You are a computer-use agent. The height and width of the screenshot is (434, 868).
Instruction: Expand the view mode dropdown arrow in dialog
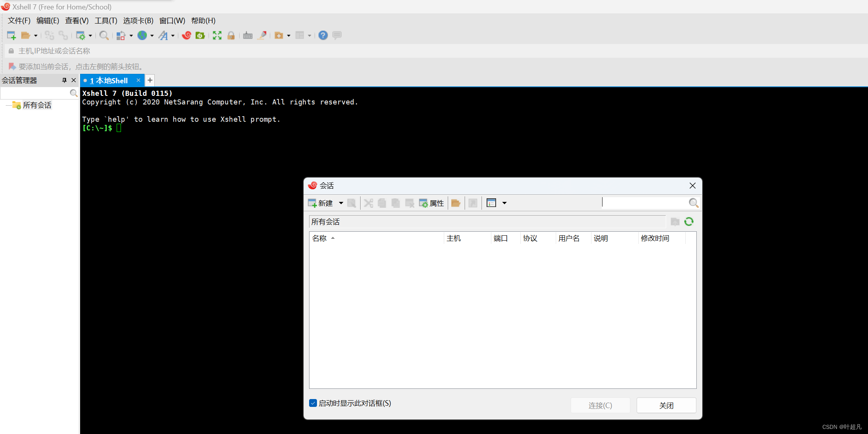click(505, 203)
